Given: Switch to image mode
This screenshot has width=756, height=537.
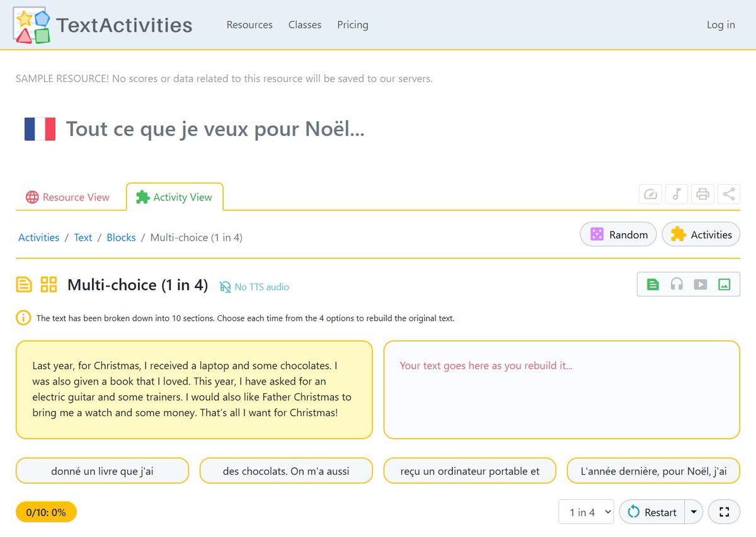Looking at the screenshot, I should click(x=724, y=284).
